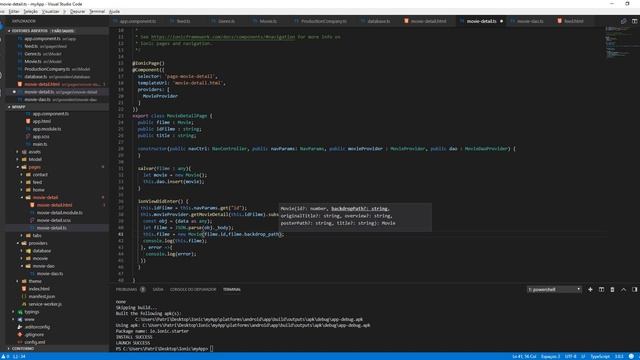
Task: Open service-worker.js in explorer tree
Action: tap(45, 304)
